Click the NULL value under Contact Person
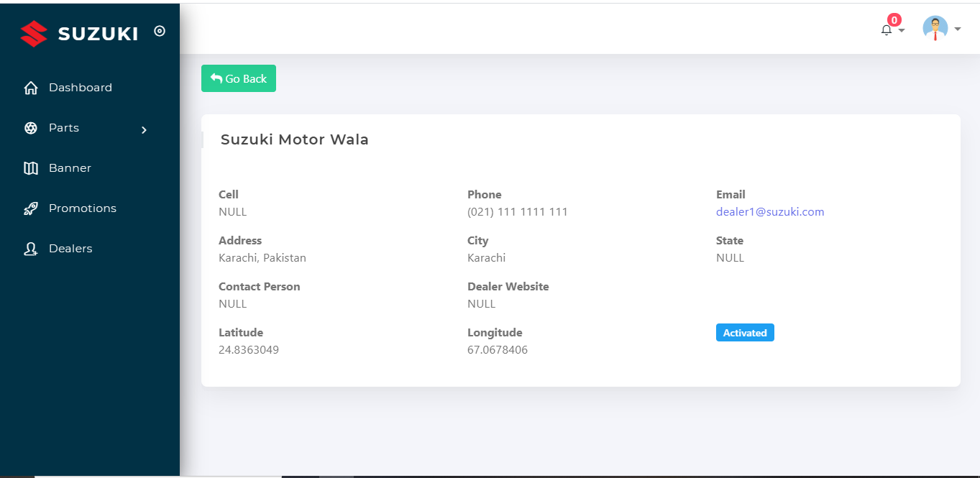 click(x=233, y=304)
